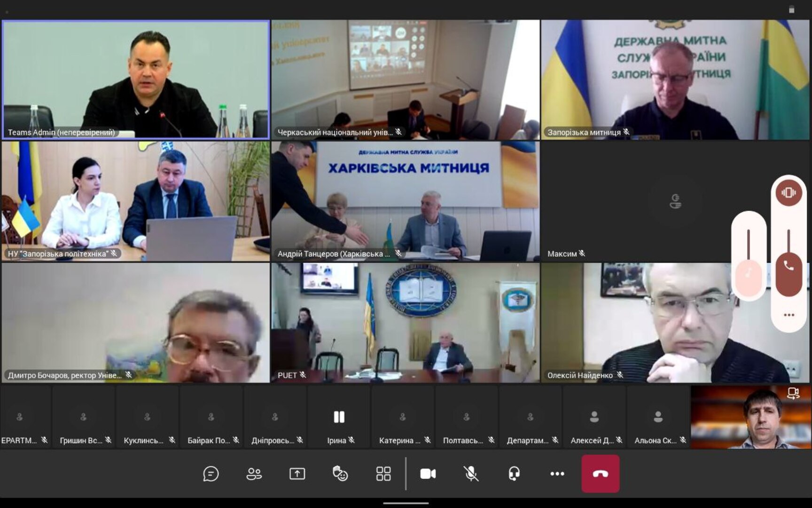Open audio device headset options
Image resolution: width=812 pixels, height=508 pixels.
pyautogui.click(x=514, y=474)
